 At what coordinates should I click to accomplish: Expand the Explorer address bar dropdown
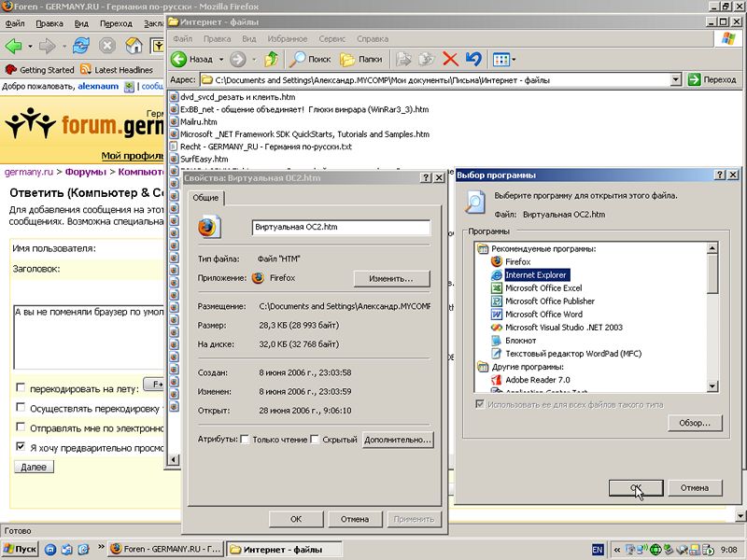[676, 79]
